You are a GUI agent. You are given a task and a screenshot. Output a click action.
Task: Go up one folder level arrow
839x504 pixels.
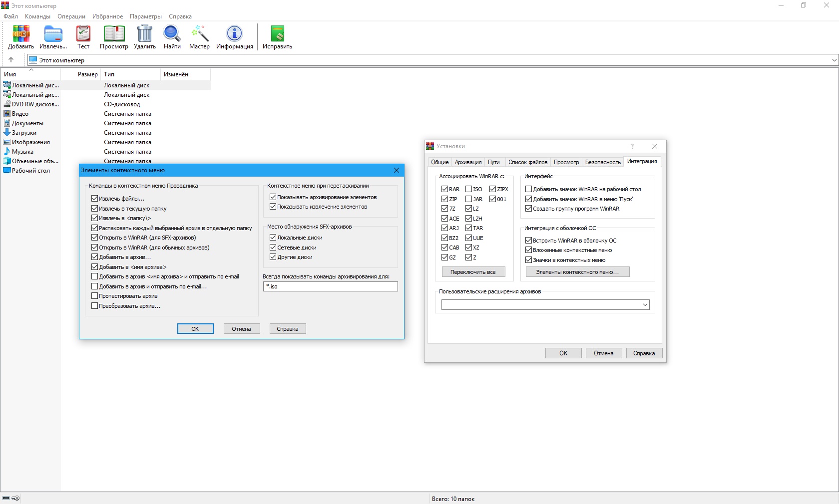(11, 60)
